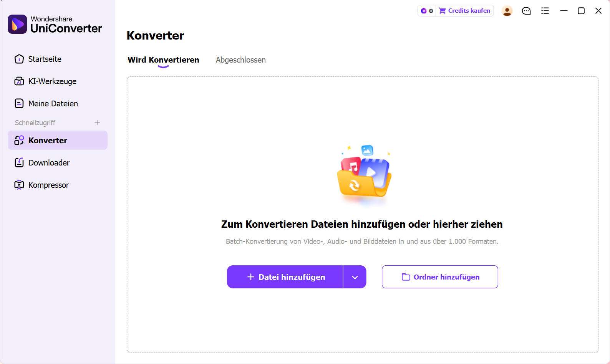The height and width of the screenshot is (364, 610).
Task: Open KI-Werkzeuge in the sidebar
Action: pyautogui.click(x=57, y=81)
